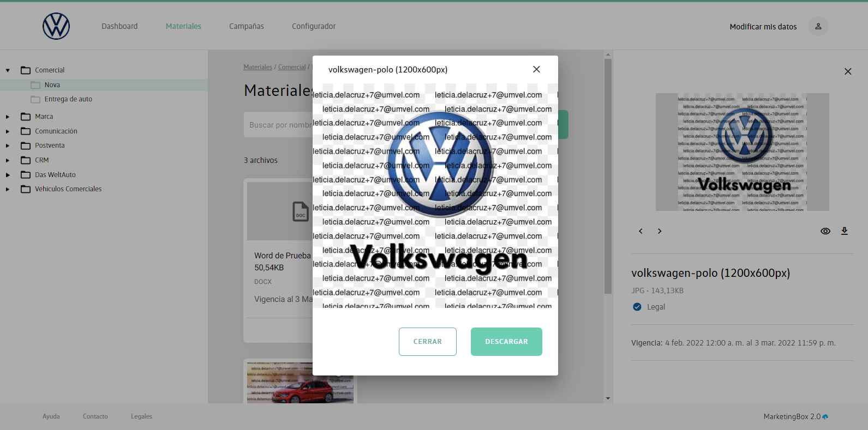Select the Comunicación folder
868x430 pixels.
tap(56, 131)
